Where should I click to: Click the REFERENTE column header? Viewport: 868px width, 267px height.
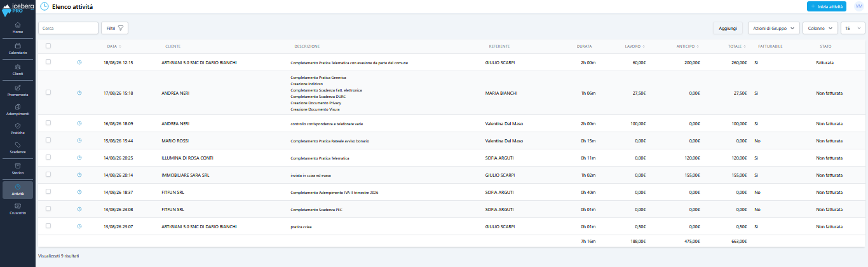pos(499,46)
